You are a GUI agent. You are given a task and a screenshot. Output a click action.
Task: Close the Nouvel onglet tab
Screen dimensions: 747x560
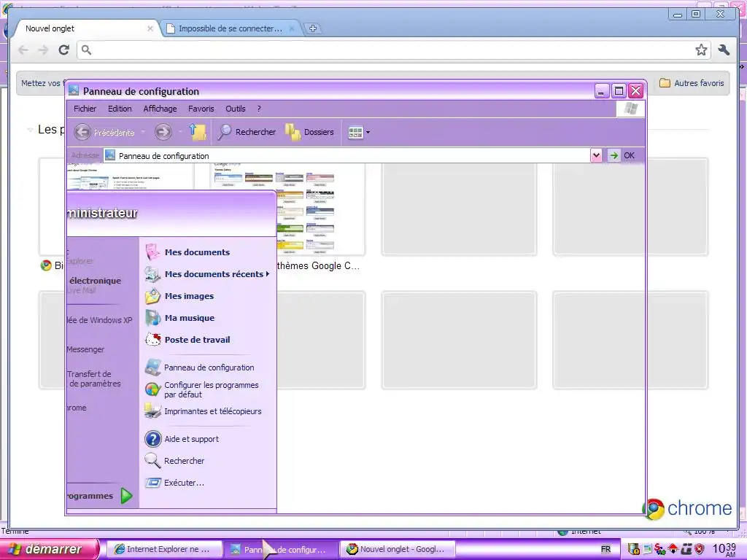tap(150, 28)
